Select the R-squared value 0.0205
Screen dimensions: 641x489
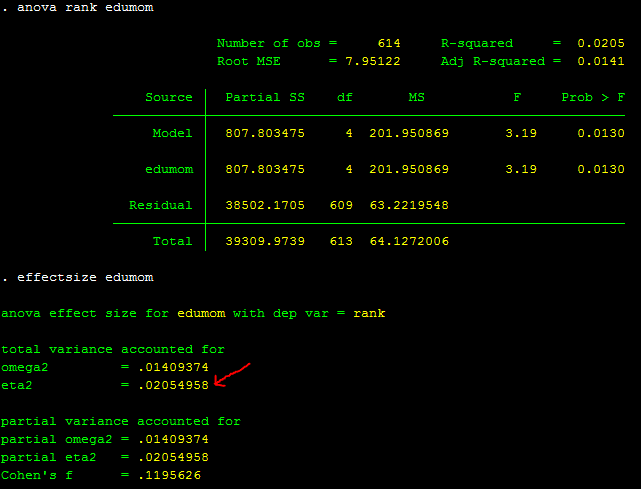coord(601,43)
